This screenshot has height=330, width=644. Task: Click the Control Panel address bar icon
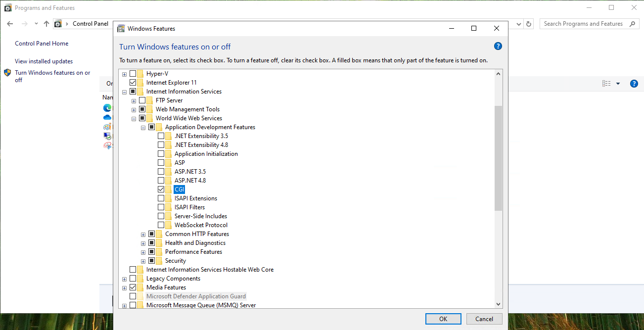tap(58, 24)
